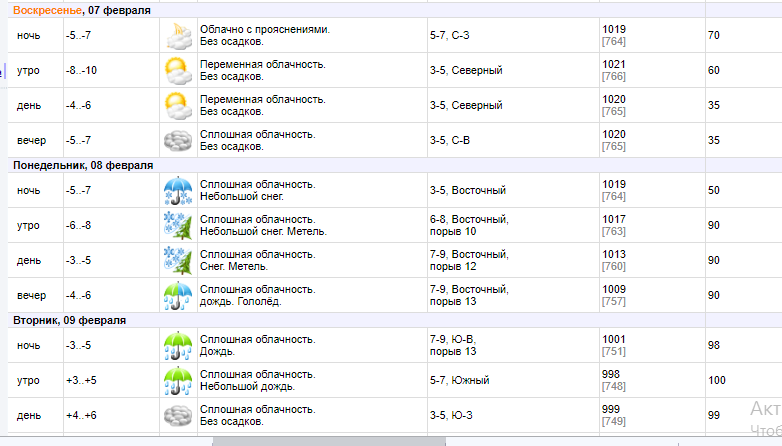Click the Sunday morning sun-with-cloud icon
The image size is (782, 446).
pos(177,71)
